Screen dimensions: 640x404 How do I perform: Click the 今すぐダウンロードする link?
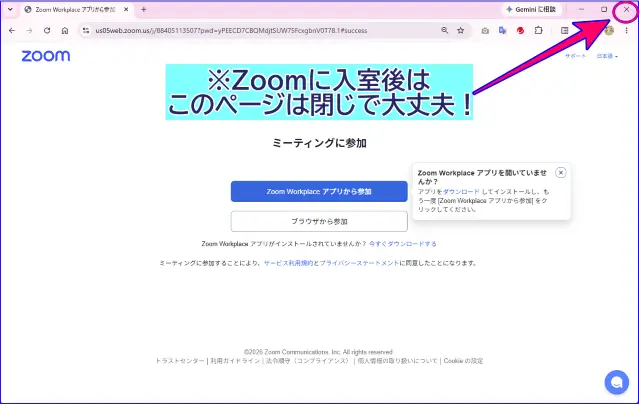pos(402,244)
